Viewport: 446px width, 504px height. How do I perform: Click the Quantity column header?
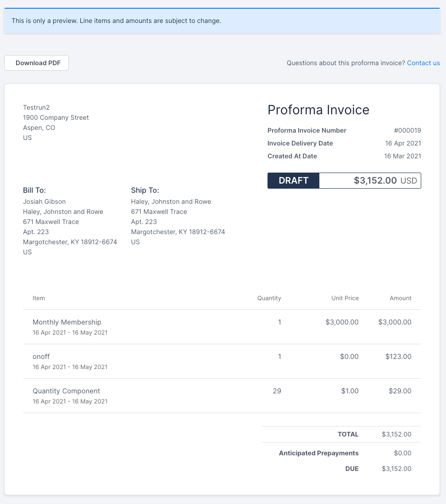pyautogui.click(x=269, y=298)
